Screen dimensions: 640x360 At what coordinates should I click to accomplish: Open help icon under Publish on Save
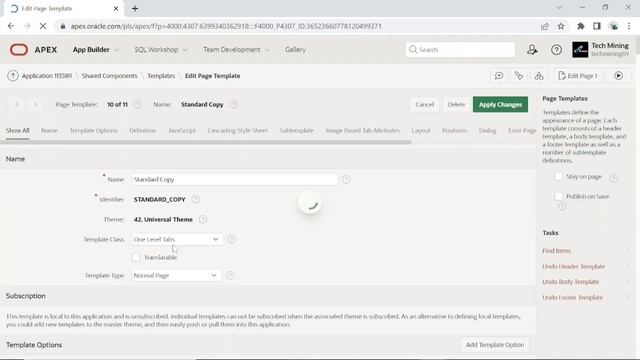click(x=562, y=207)
